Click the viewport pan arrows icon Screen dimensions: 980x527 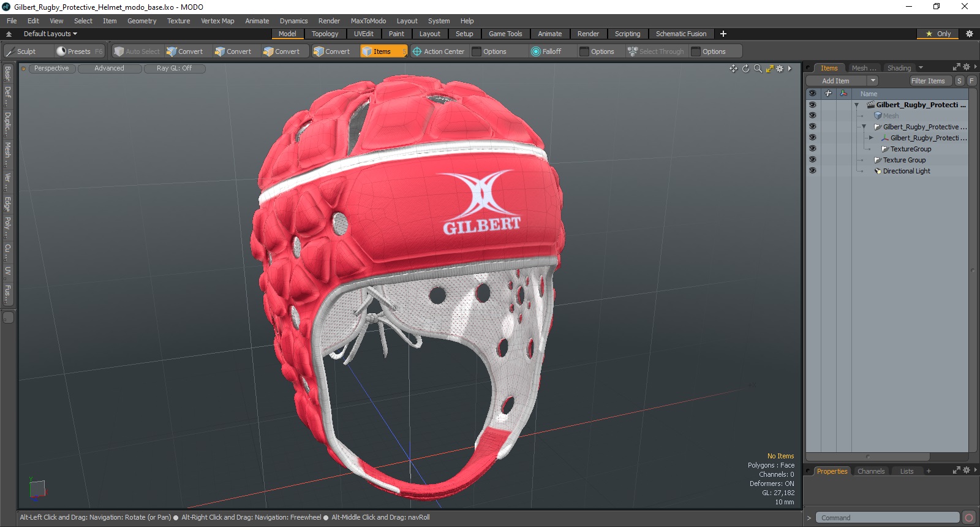coord(733,69)
